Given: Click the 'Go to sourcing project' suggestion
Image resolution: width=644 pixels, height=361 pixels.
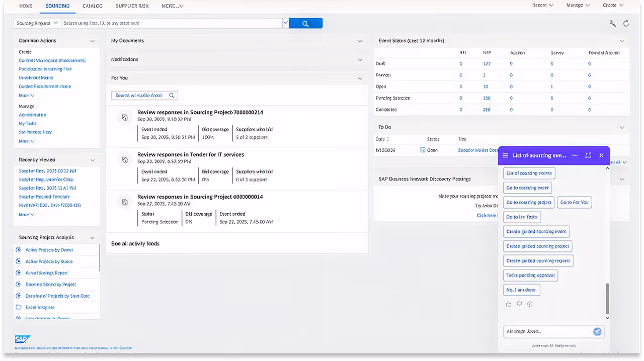Looking at the screenshot, I should coord(529,202).
